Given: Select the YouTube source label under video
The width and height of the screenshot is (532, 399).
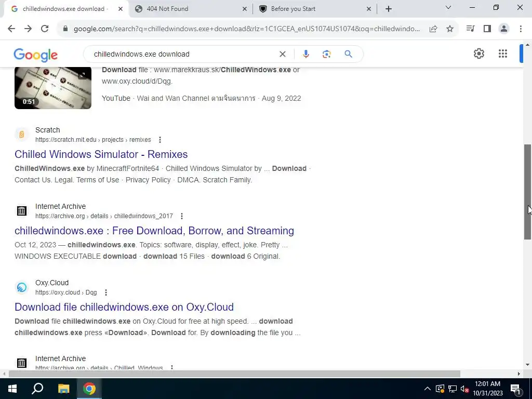Looking at the screenshot, I should (x=116, y=98).
